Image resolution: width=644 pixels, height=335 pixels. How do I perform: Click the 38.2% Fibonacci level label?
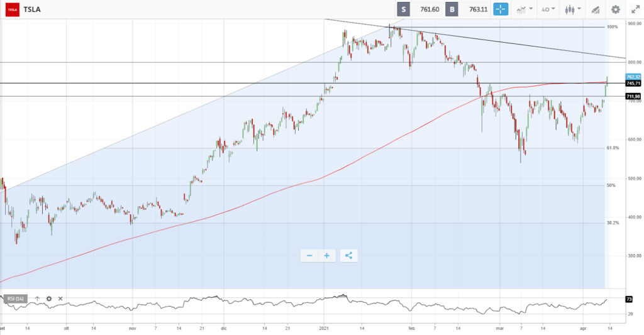click(613, 223)
